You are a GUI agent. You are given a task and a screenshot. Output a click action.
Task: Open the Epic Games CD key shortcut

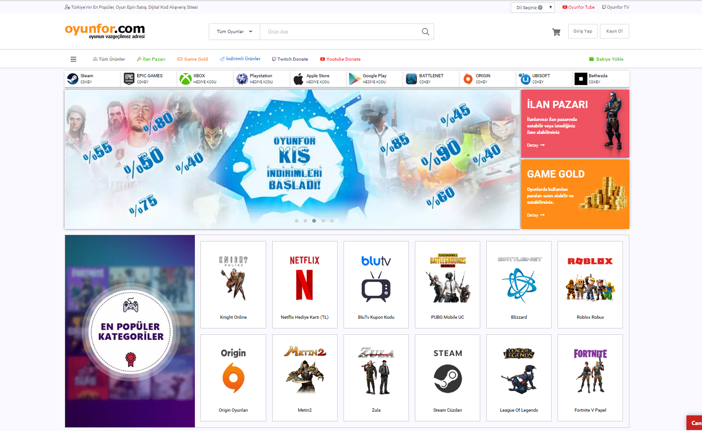click(x=149, y=79)
